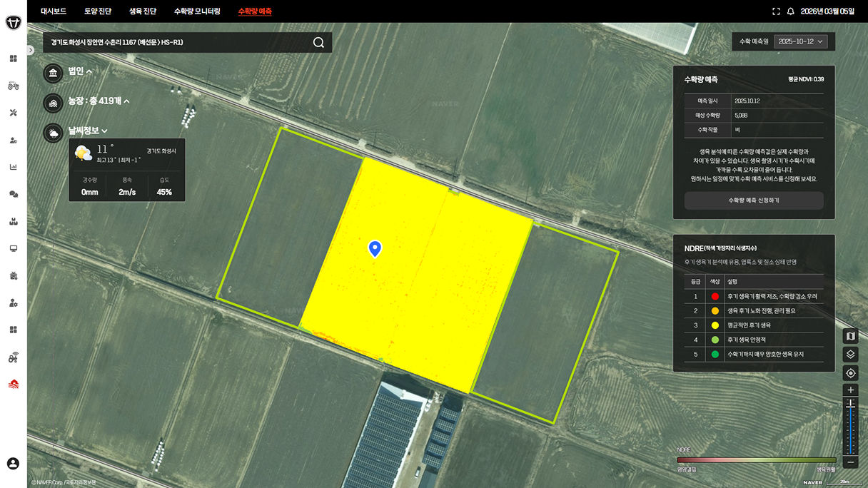Open the 수확 예측일 date dropdown
This screenshot has width=868, height=488.
click(800, 42)
